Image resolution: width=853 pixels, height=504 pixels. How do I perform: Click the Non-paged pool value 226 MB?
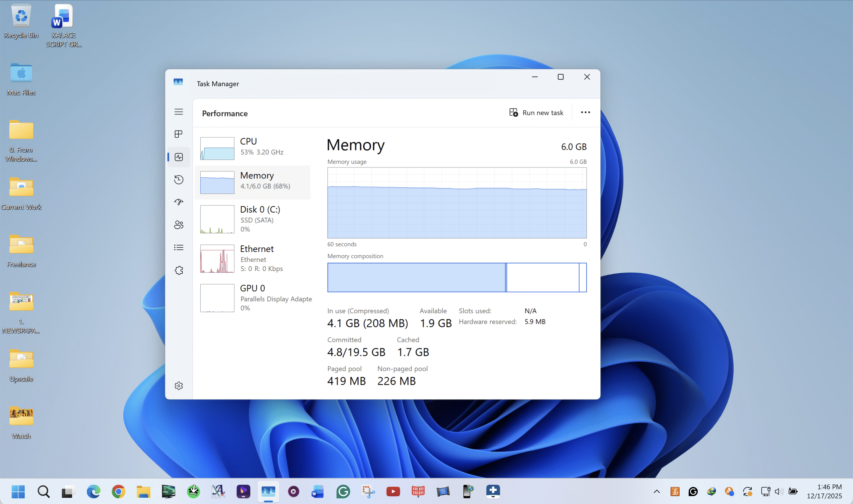[x=397, y=381]
